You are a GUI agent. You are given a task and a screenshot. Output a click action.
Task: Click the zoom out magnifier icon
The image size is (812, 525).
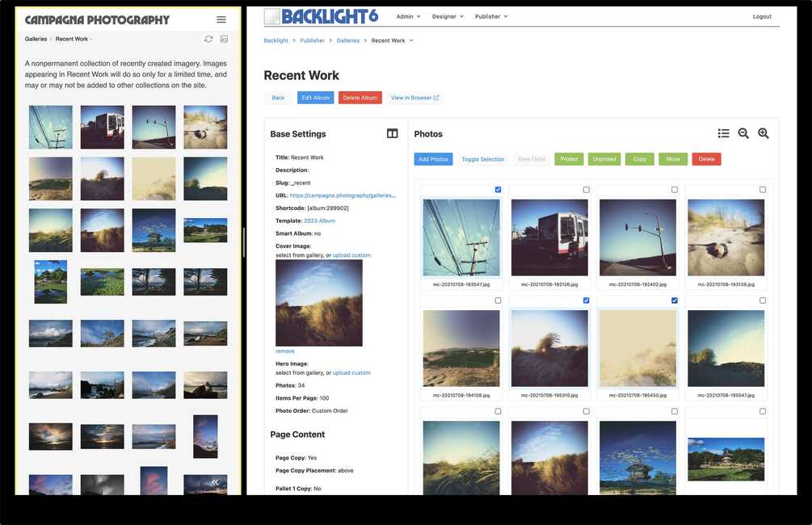(743, 133)
